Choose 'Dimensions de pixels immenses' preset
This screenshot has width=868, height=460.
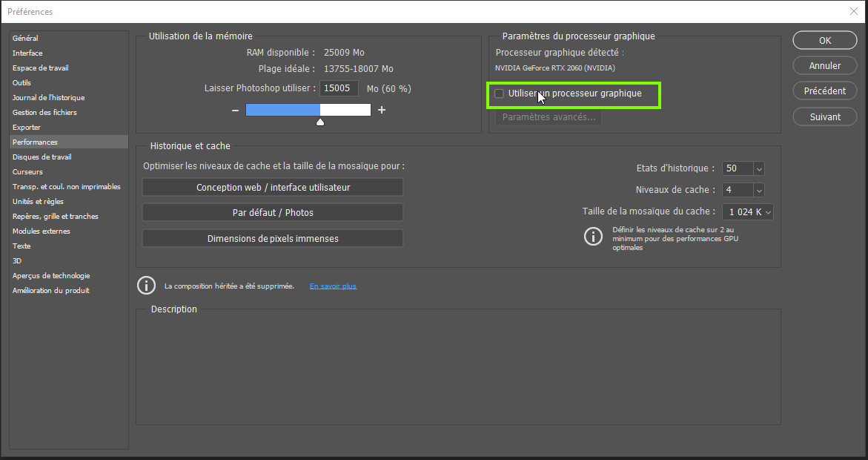point(272,238)
